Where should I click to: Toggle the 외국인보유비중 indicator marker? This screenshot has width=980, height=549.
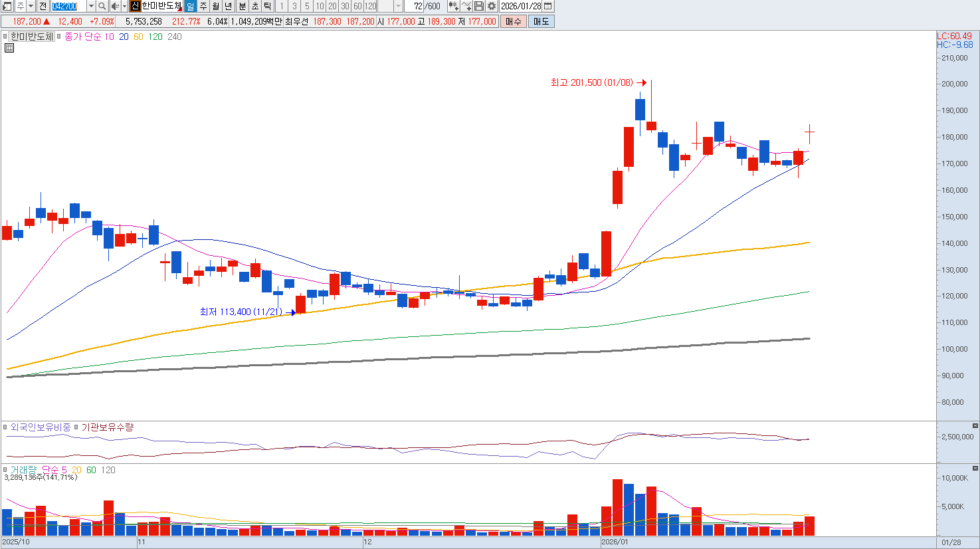tap(5, 427)
